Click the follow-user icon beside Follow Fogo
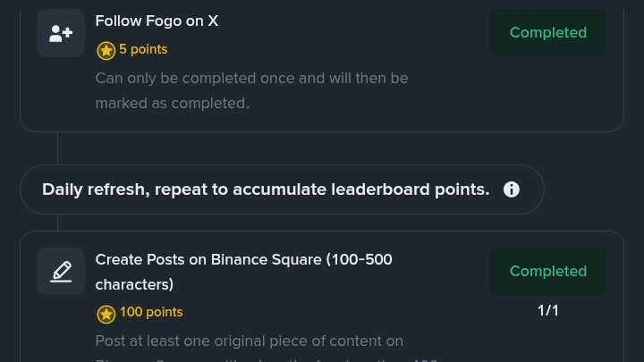Viewport: 644px width, 362px height. (61, 33)
